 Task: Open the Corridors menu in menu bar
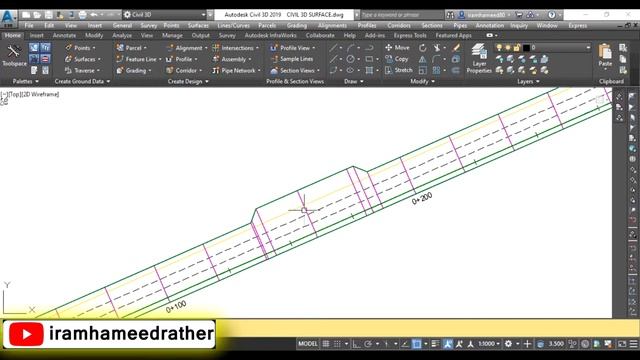coord(399,25)
